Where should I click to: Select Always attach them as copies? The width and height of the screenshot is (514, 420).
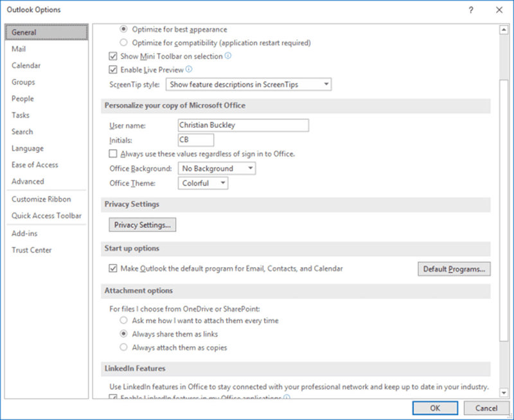coord(123,347)
